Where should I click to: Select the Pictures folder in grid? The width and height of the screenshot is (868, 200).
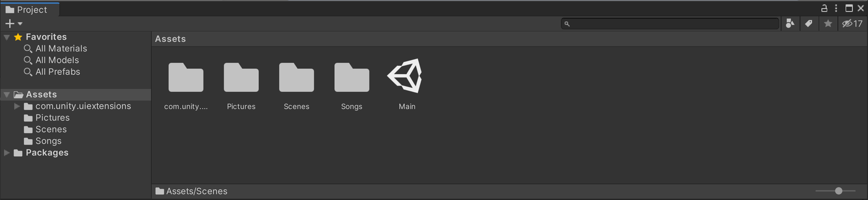coord(241,78)
